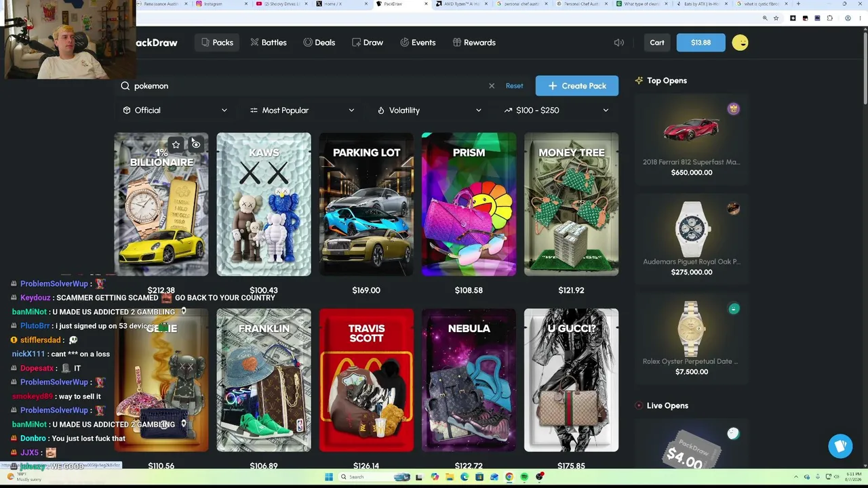Image resolution: width=868 pixels, height=488 pixels.
Task: Expand the Most Popular sort dropdown
Action: (302, 110)
